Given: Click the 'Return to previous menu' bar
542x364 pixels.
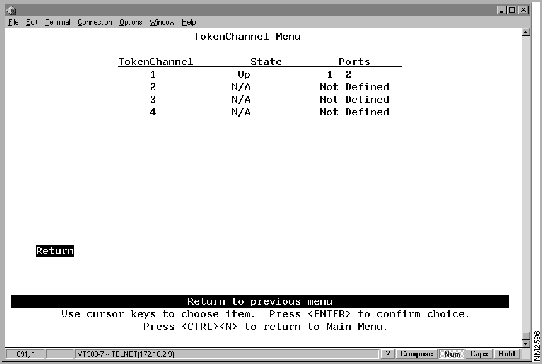Looking at the screenshot, I should tap(260, 301).
